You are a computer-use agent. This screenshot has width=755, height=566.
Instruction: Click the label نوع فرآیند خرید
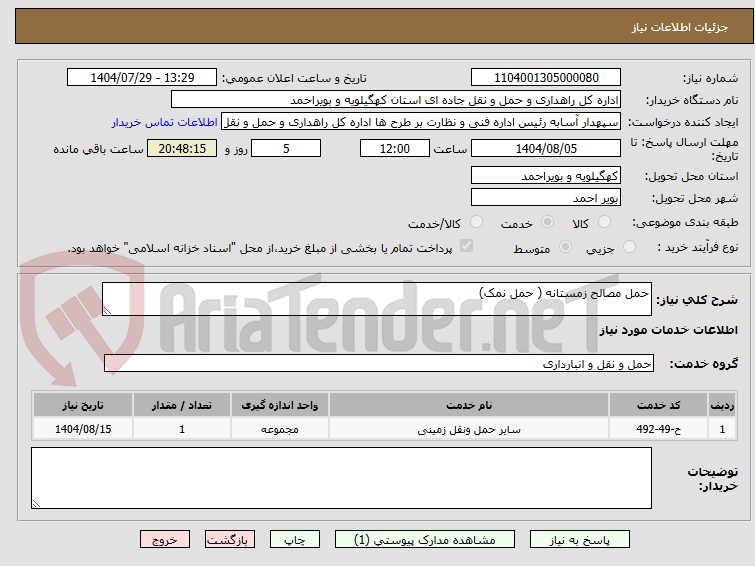pyautogui.click(x=698, y=248)
